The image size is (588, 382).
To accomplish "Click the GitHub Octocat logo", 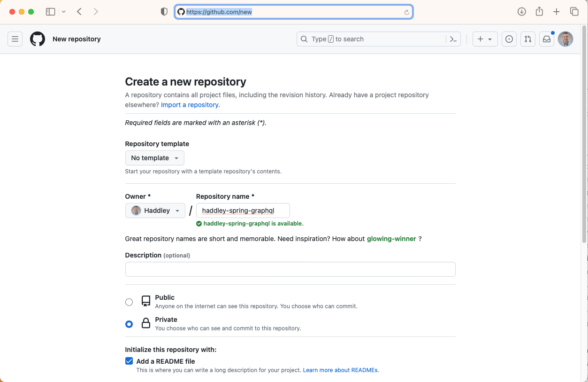I will click(x=38, y=39).
